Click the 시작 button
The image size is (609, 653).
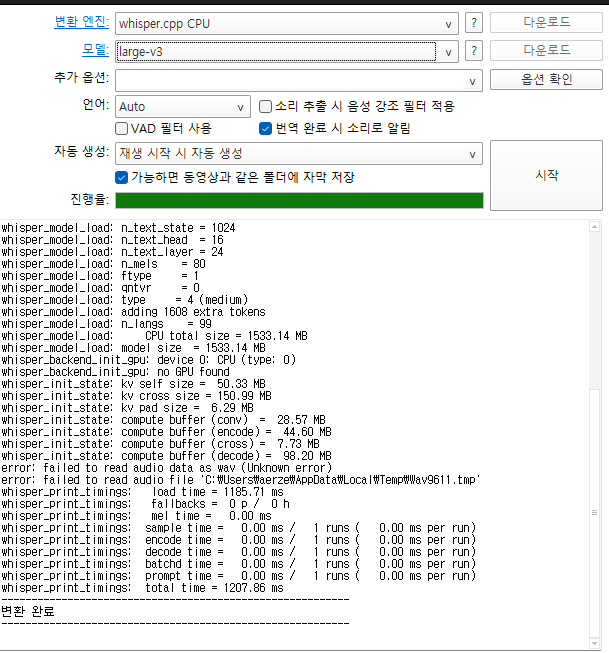(546, 175)
